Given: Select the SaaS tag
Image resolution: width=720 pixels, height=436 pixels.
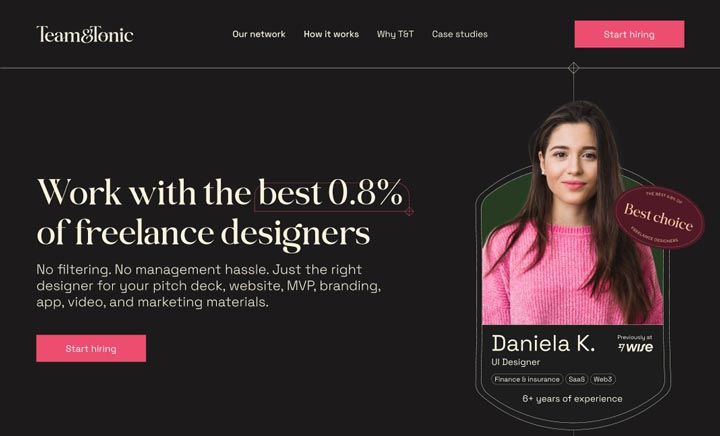Looking at the screenshot, I should point(576,379).
